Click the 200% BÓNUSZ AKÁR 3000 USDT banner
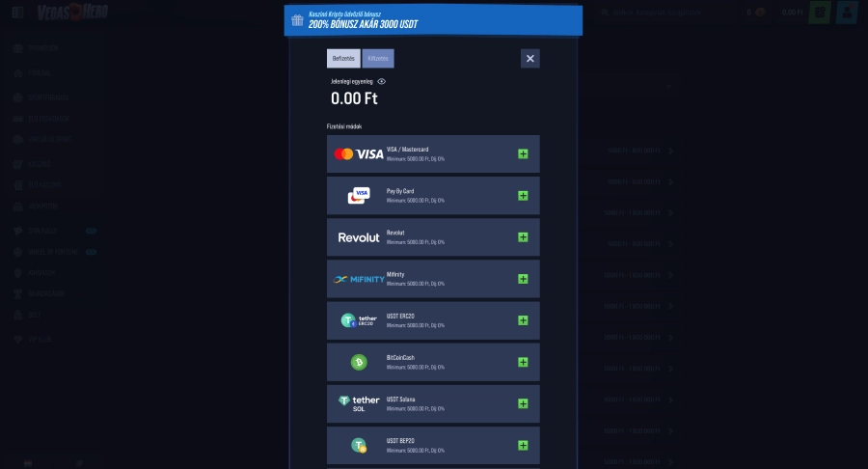 (433, 20)
